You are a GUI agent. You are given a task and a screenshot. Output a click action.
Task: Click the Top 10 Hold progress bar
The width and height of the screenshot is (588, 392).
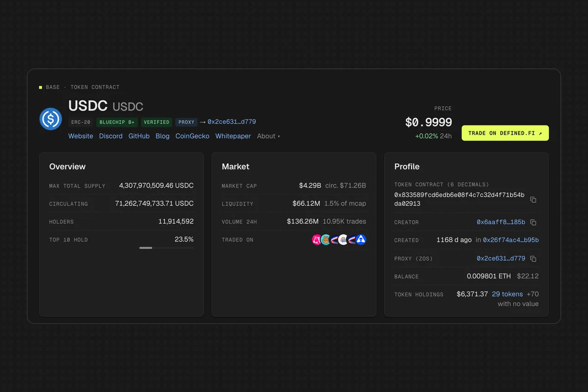166,248
